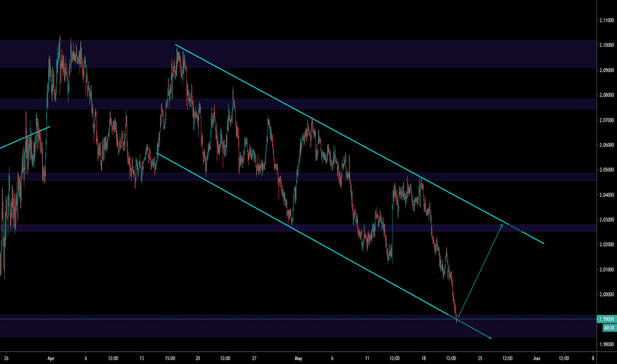Select the upper descending channel trendline

pyautogui.click(x=359, y=144)
